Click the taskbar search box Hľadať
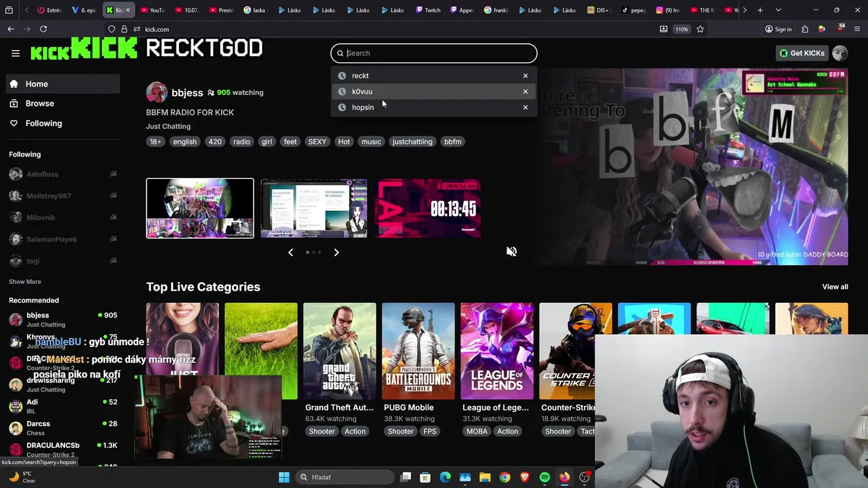868x488 pixels. (x=346, y=477)
